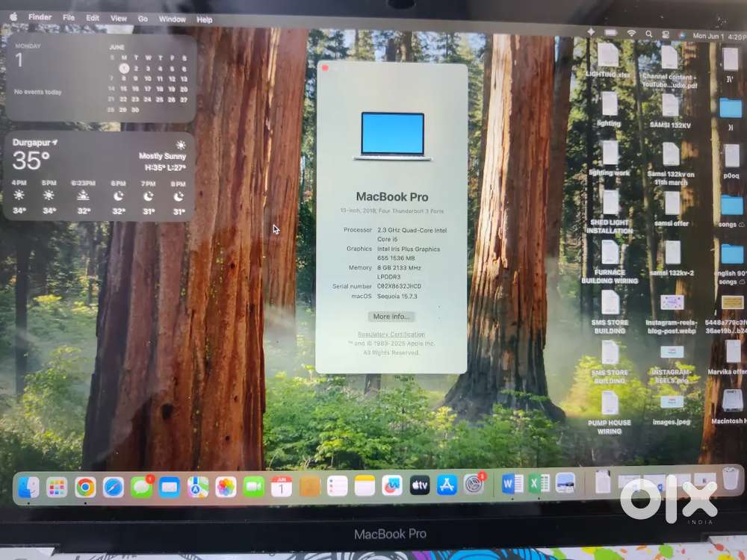Screen dimensions: 747x560
Task: Open the View menu
Action: pyautogui.click(x=119, y=19)
